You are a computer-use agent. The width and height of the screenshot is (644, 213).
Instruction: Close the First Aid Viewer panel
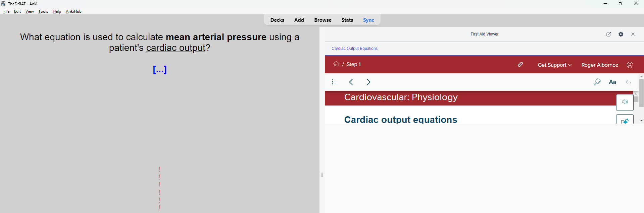click(633, 34)
